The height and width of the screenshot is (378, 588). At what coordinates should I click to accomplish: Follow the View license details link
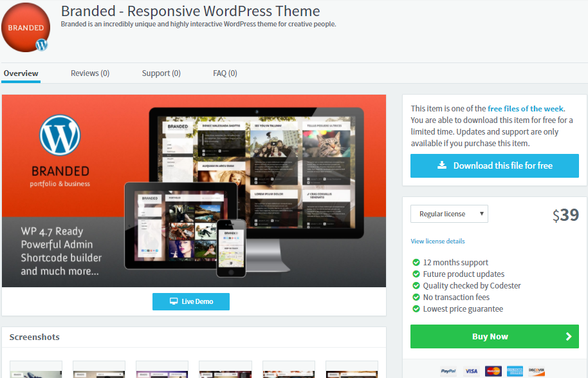pos(437,241)
